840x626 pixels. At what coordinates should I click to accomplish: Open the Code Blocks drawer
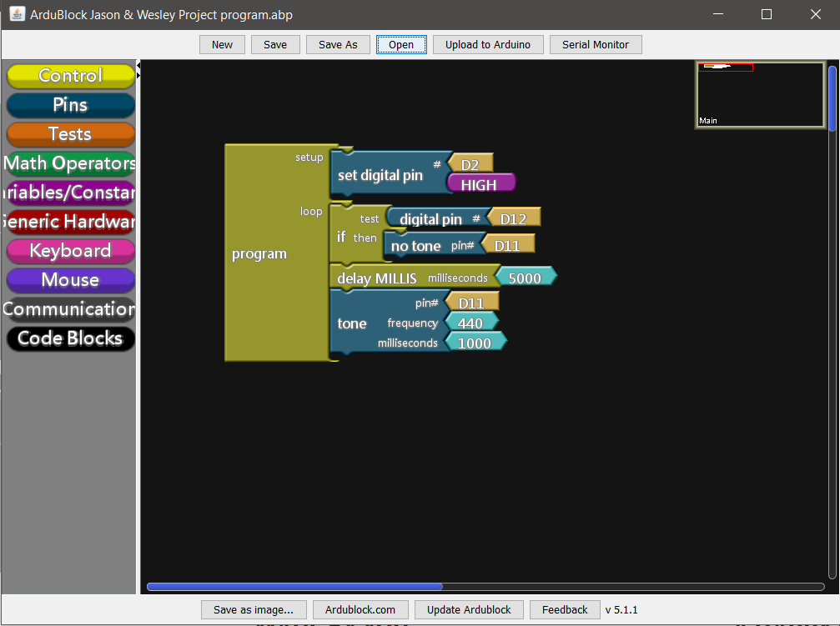(x=70, y=338)
